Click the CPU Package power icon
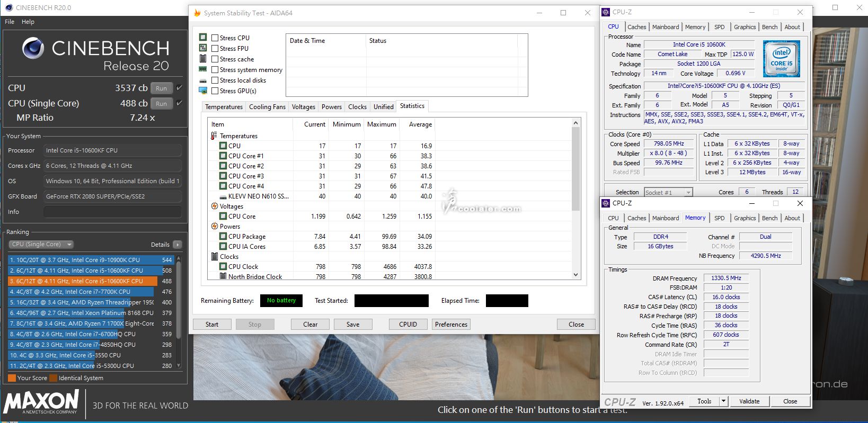Screen dimensions: 868x423 point(223,237)
